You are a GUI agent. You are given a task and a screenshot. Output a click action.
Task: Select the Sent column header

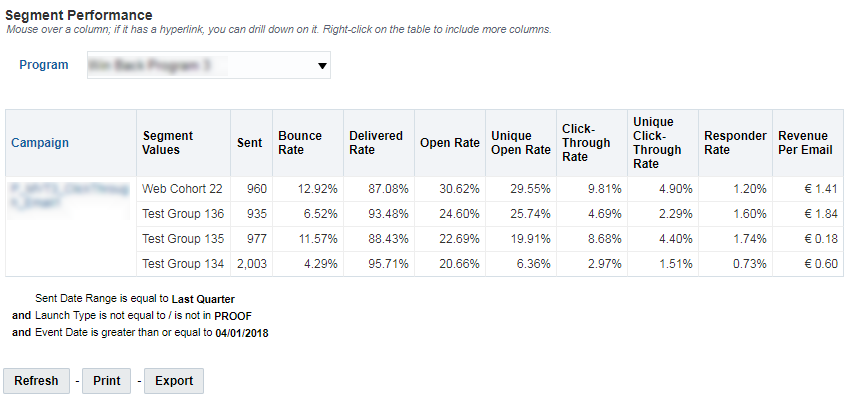pyautogui.click(x=251, y=143)
